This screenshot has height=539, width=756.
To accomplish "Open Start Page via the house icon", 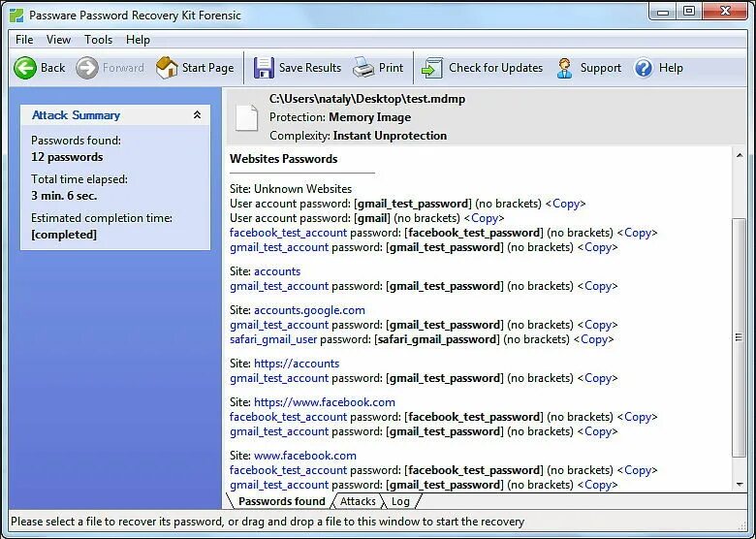I will [x=167, y=68].
